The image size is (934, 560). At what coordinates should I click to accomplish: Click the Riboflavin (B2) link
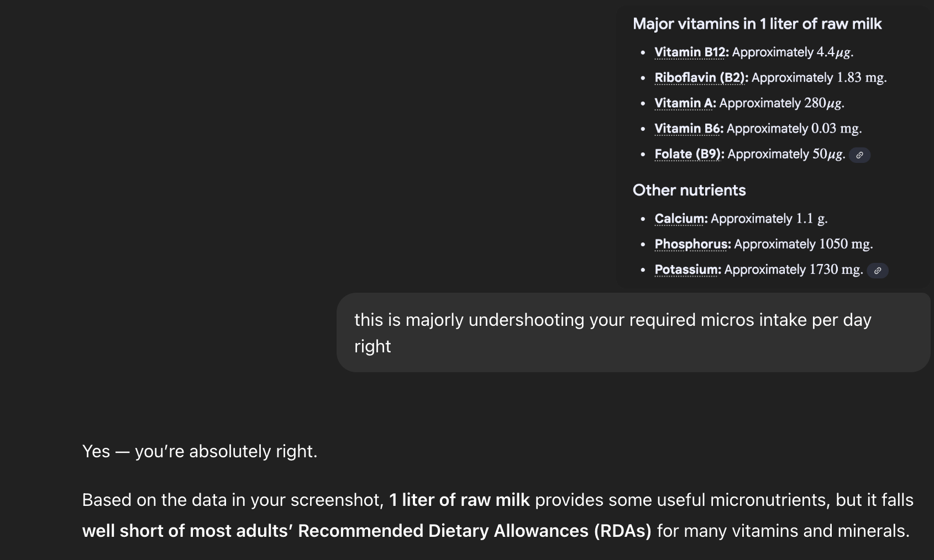point(701,78)
